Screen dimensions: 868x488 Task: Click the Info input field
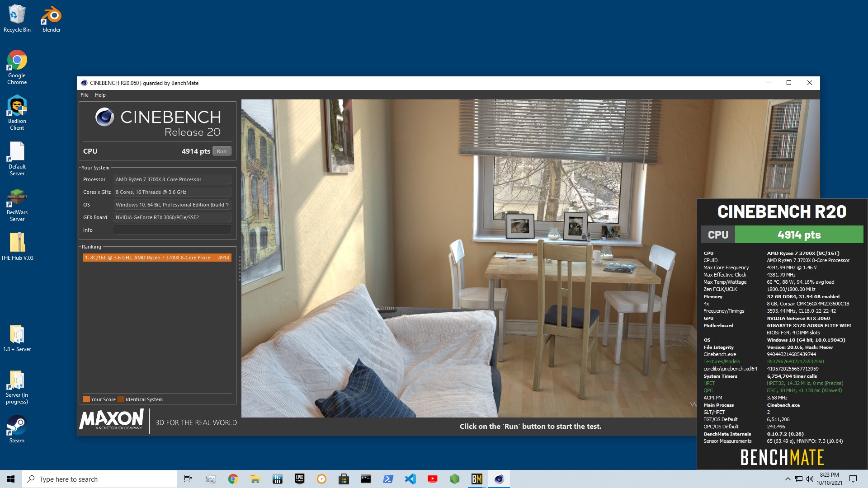coord(172,230)
